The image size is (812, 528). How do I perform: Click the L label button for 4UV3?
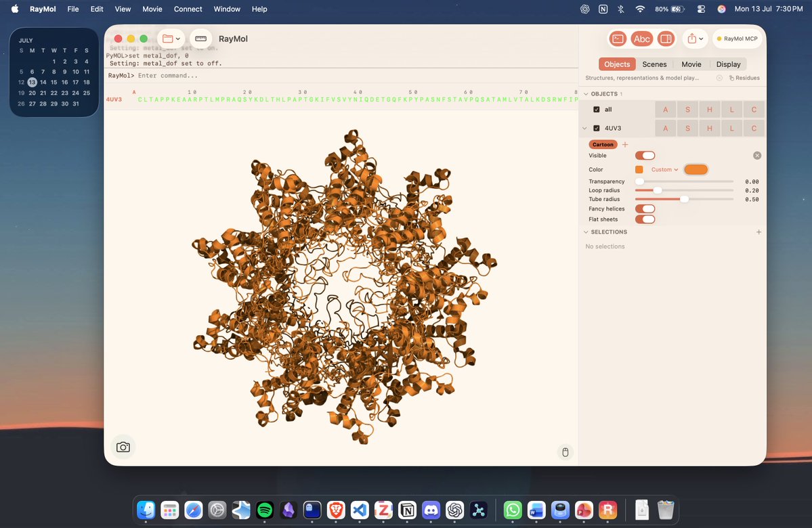pos(731,129)
